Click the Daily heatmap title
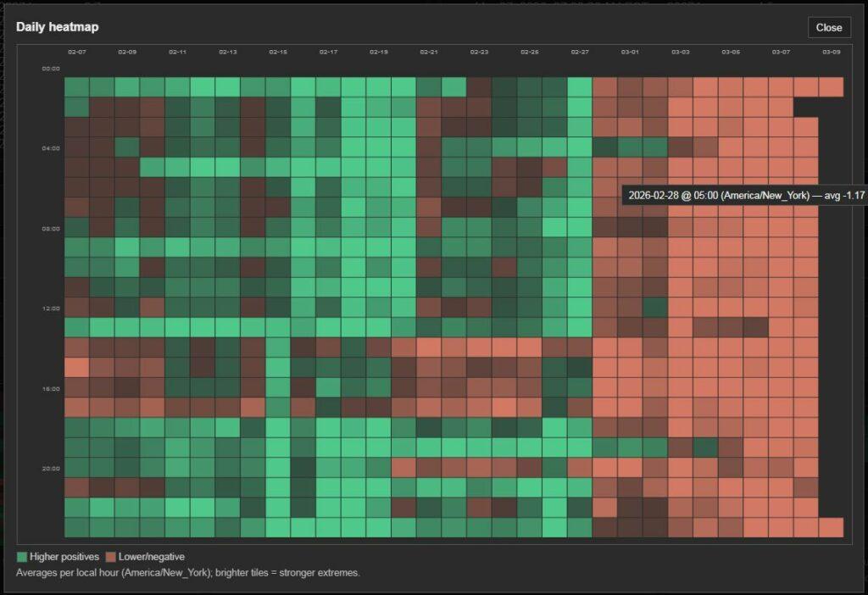868x595 pixels. click(x=57, y=27)
